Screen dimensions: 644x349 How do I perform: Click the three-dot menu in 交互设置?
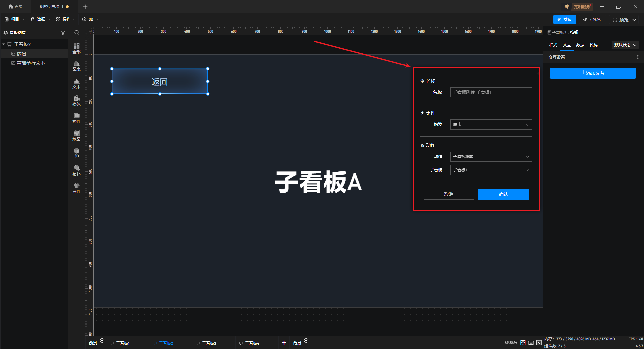click(x=638, y=57)
